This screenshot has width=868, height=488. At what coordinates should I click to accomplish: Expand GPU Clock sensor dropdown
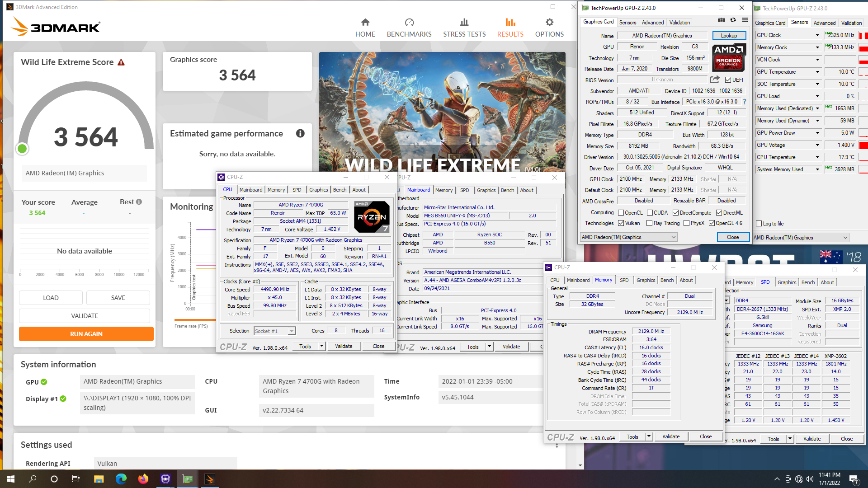pos(817,35)
